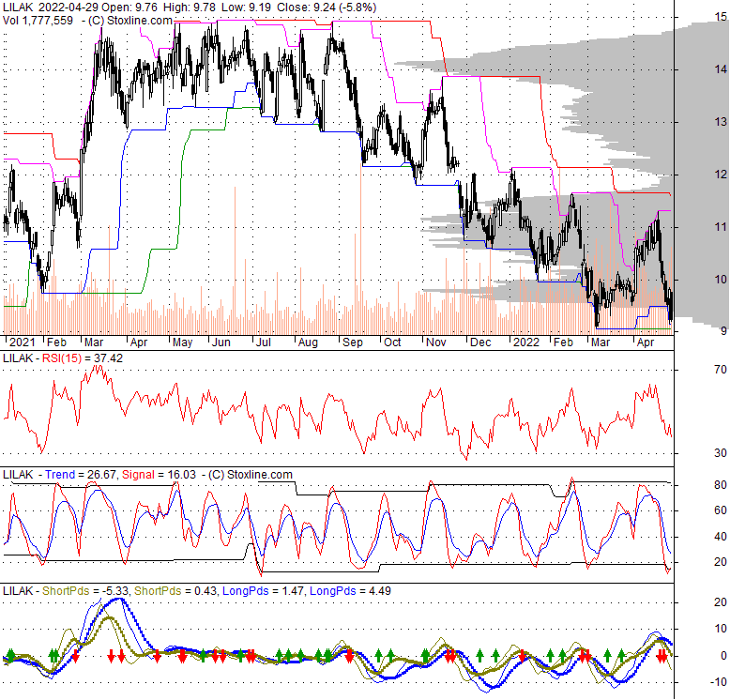
Task: Click the 'Apr' label after 2022 on the time axis
Action: [x=646, y=342]
